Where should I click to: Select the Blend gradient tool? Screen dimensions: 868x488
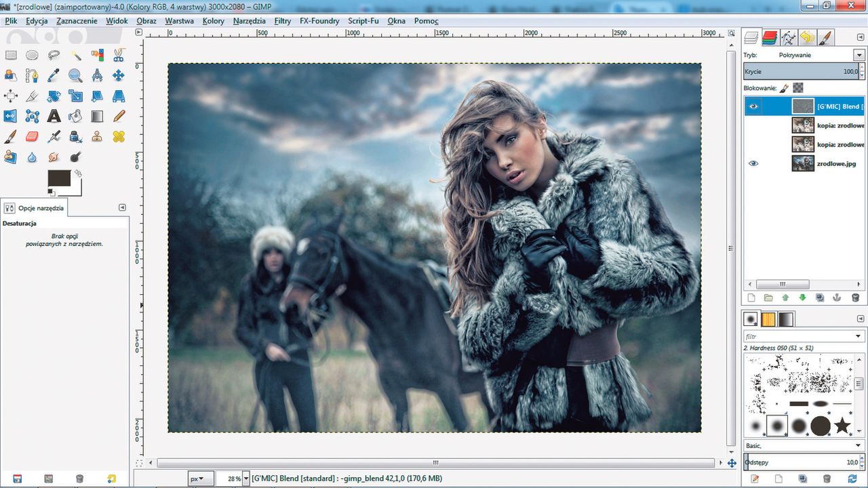click(97, 116)
